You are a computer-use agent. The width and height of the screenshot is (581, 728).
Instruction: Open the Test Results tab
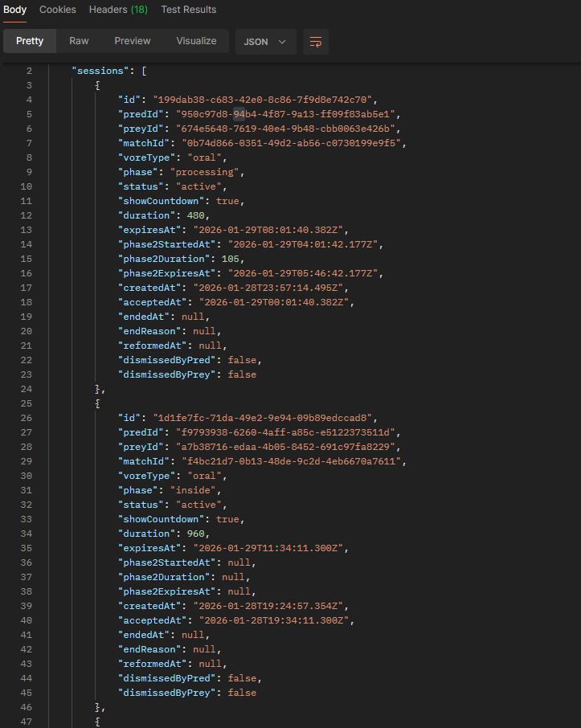click(188, 10)
